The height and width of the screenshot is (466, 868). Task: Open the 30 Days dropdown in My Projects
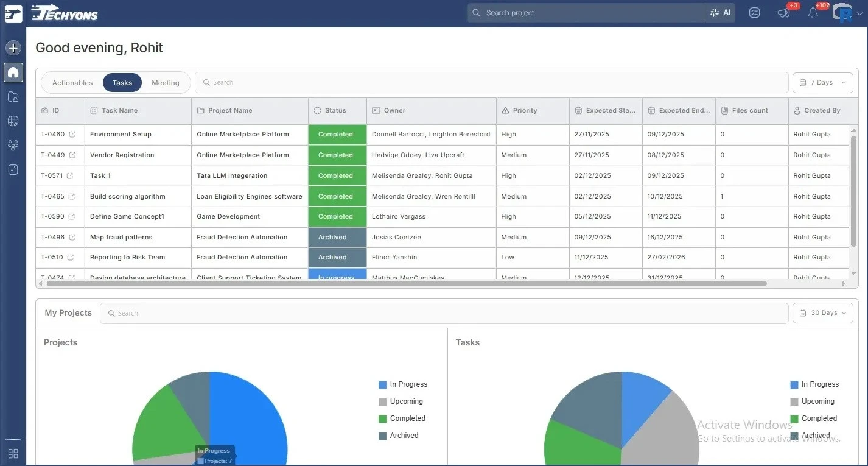pyautogui.click(x=822, y=312)
